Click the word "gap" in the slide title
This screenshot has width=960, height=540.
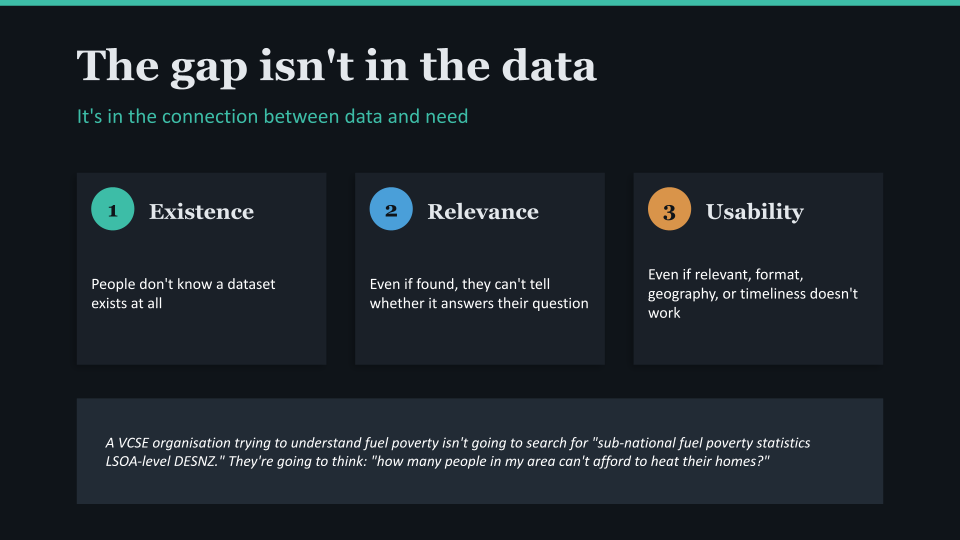pos(215,68)
